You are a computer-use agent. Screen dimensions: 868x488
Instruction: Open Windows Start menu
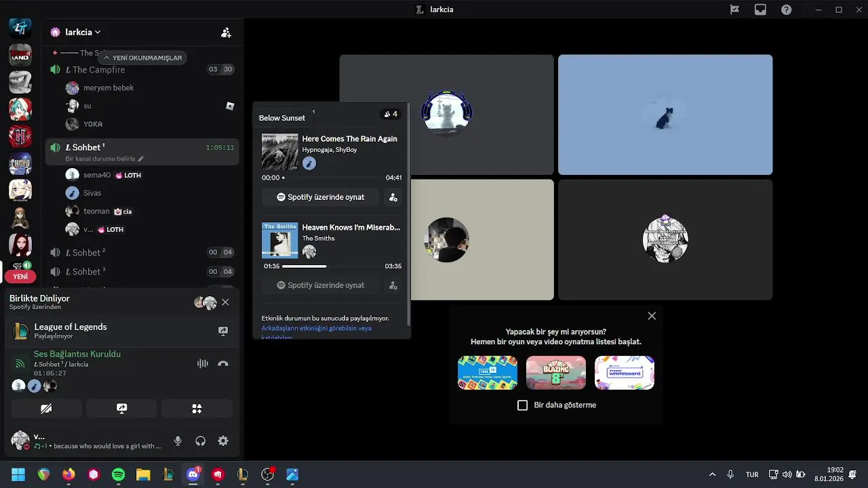click(x=18, y=474)
